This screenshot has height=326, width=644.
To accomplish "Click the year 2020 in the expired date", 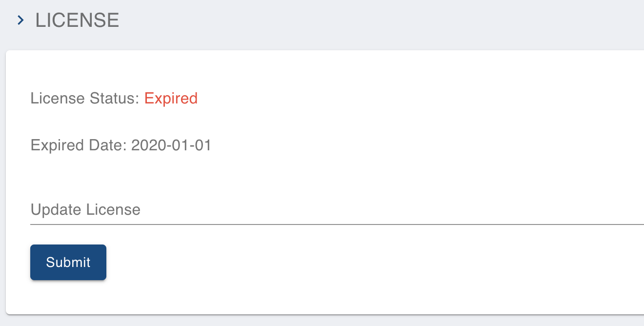I will click(x=146, y=145).
